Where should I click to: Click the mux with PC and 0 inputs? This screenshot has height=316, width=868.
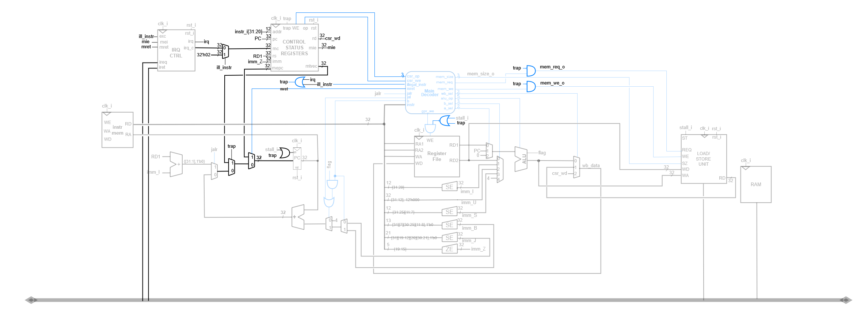click(x=489, y=151)
